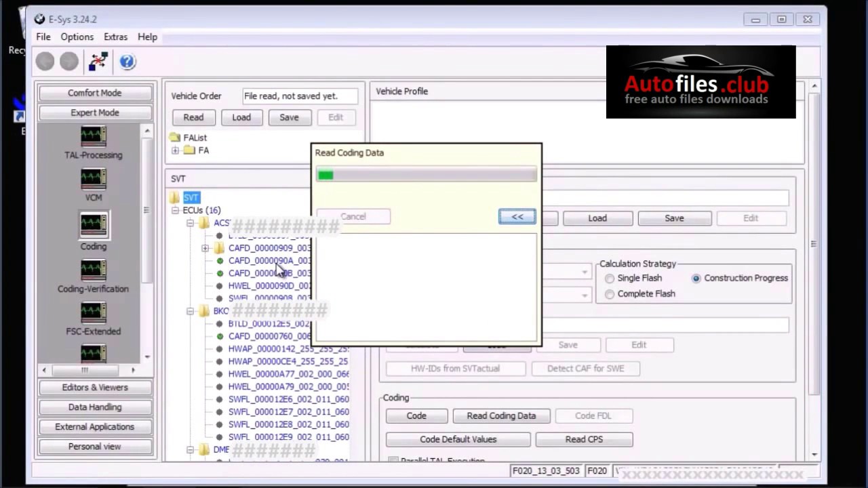
Task: Select the SVT root folder icon
Action: point(175,197)
